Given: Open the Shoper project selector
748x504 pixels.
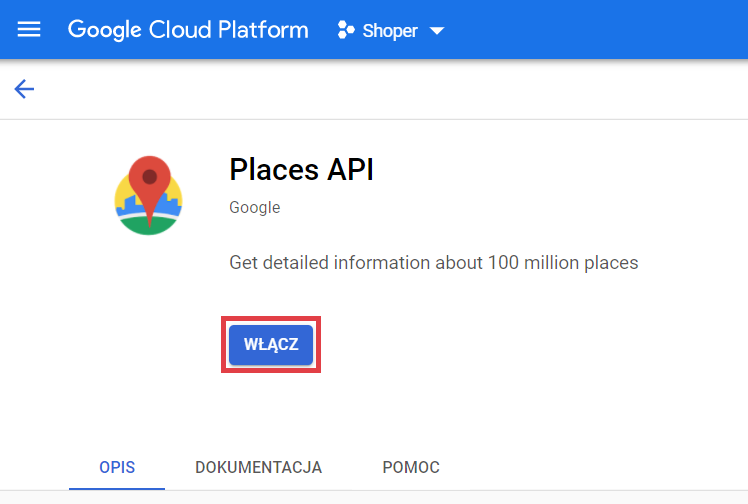Looking at the screenshot, I should [x=390, y=31].
